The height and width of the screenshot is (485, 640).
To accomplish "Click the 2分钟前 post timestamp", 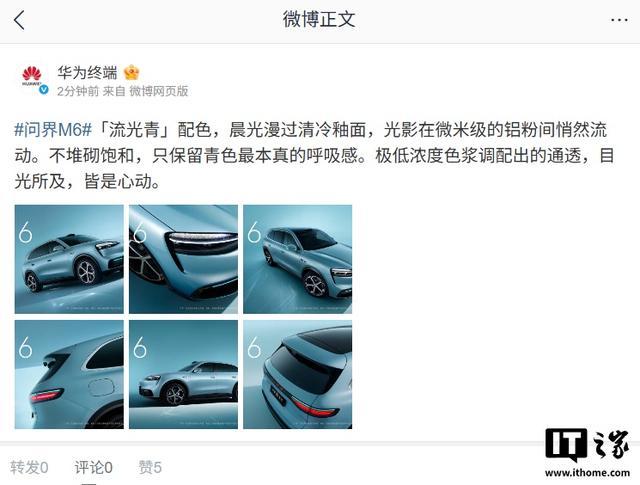I will [x=78, y=91].
